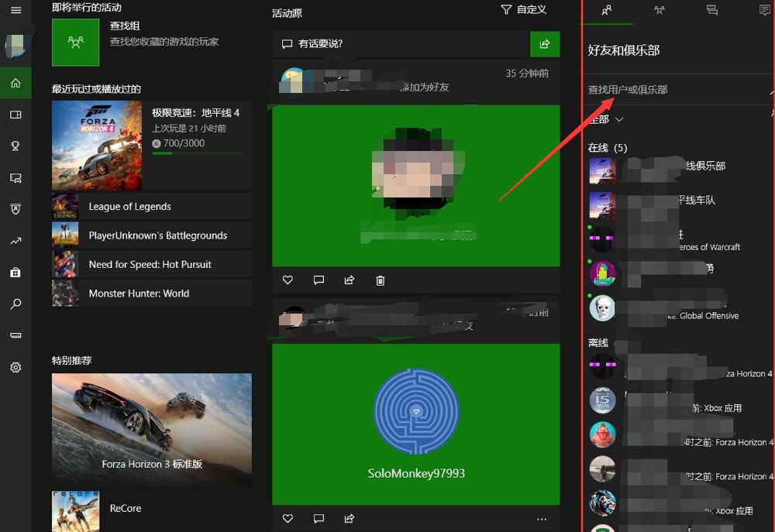Viewport: 775px width, 532px height.
Task: Click the 在线 (5) section header
Action: tap(608, 148)
